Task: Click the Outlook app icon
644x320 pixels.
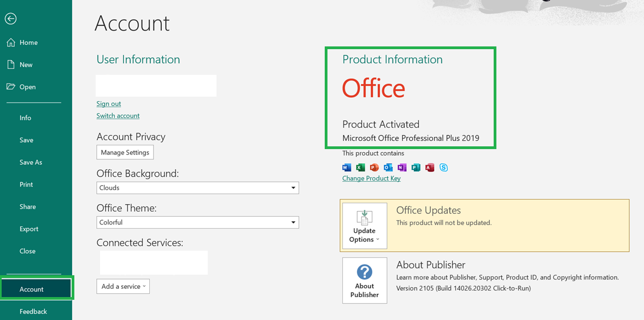Action: pos(388,168)
